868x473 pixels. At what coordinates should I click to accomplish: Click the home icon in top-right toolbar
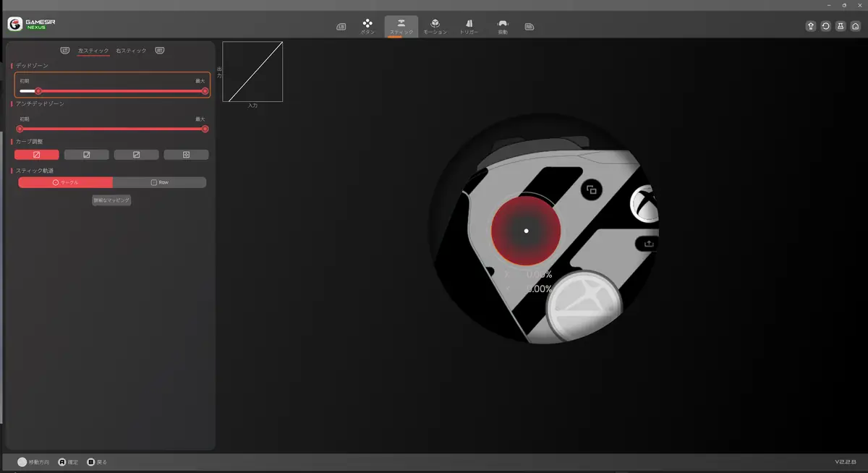(x=855, y=26)
